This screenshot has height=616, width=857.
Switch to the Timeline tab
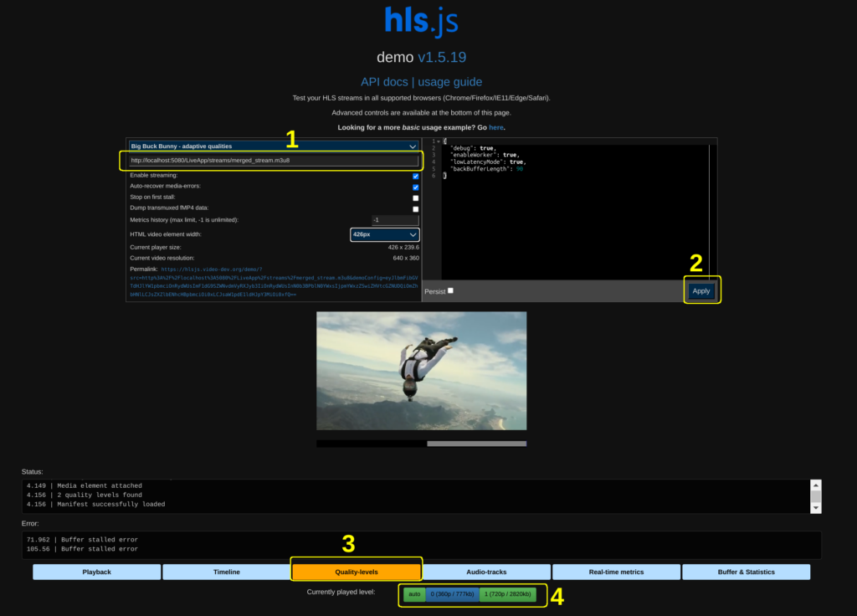tap(226, 572)
